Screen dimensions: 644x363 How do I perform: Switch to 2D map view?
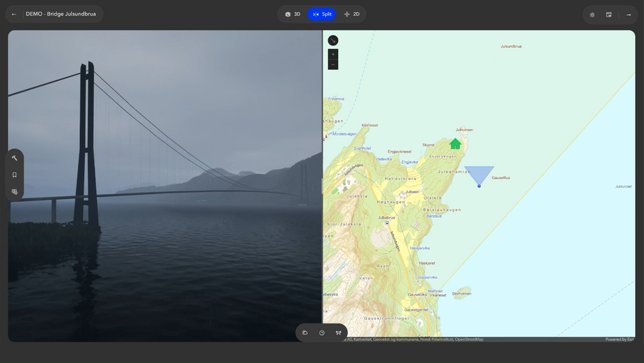352,14
